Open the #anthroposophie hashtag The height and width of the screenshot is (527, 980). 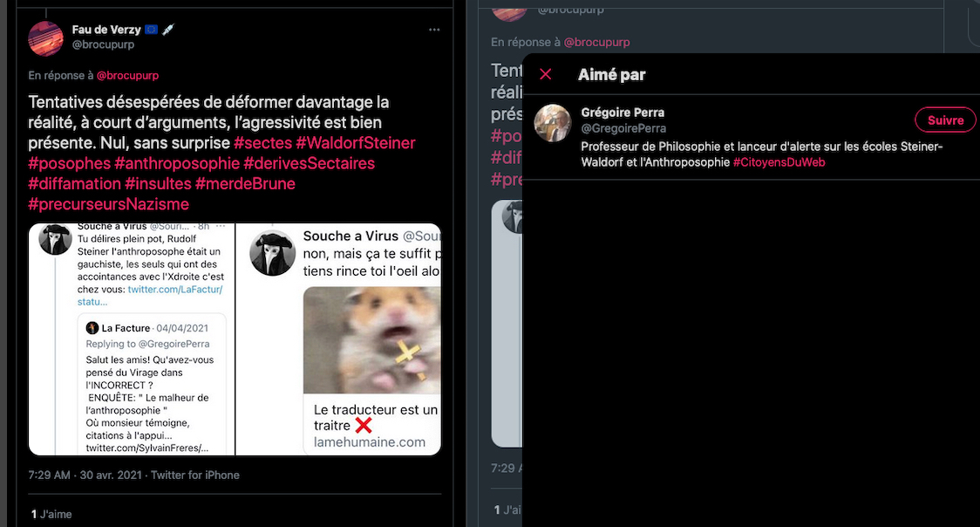tap(177, 163)
